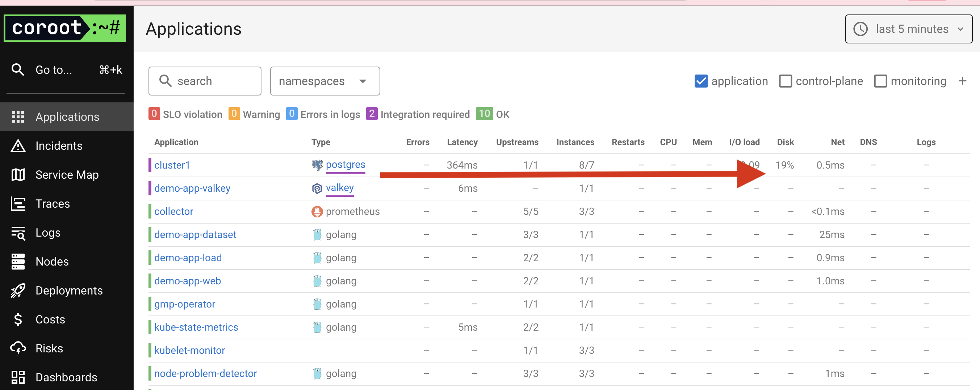This screenshot has width=980, height=390.
Task: Click the Costs dollar icon
Action: click(x=18, y=319)
